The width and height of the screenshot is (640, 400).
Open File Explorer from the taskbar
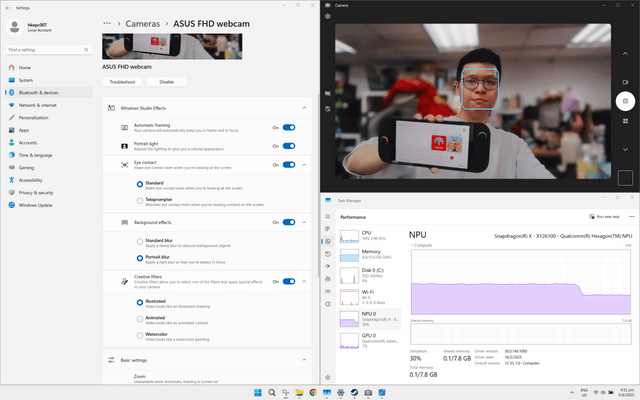coord(299,393)
